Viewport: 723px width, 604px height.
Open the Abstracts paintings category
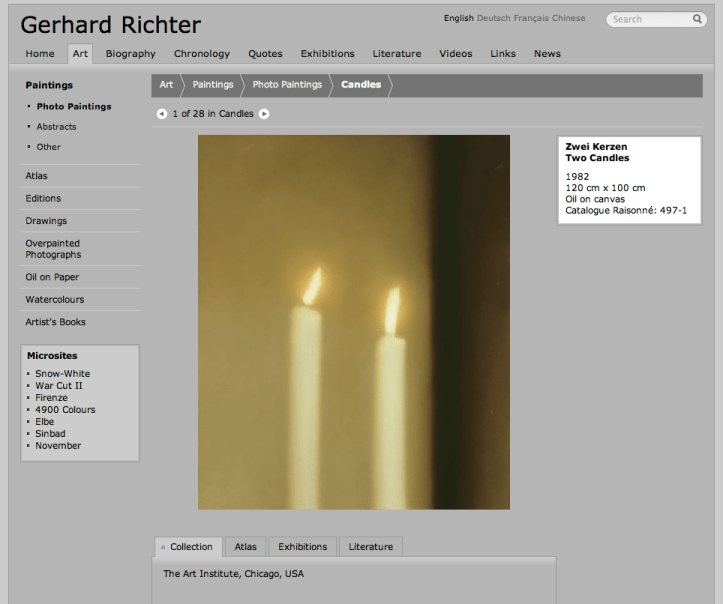tap(56, 127)
